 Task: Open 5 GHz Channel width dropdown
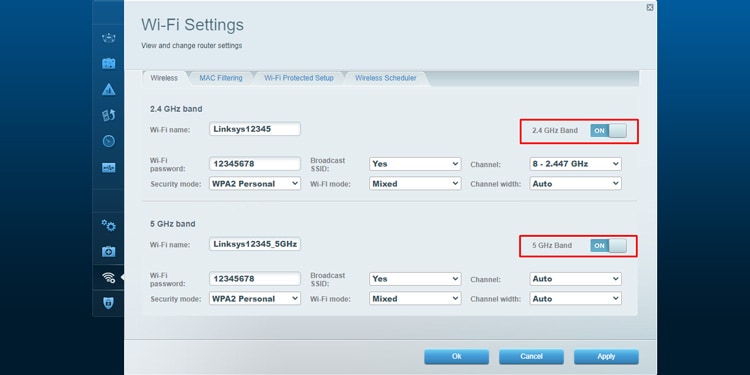pyautogui.click(x=575, y=299)
